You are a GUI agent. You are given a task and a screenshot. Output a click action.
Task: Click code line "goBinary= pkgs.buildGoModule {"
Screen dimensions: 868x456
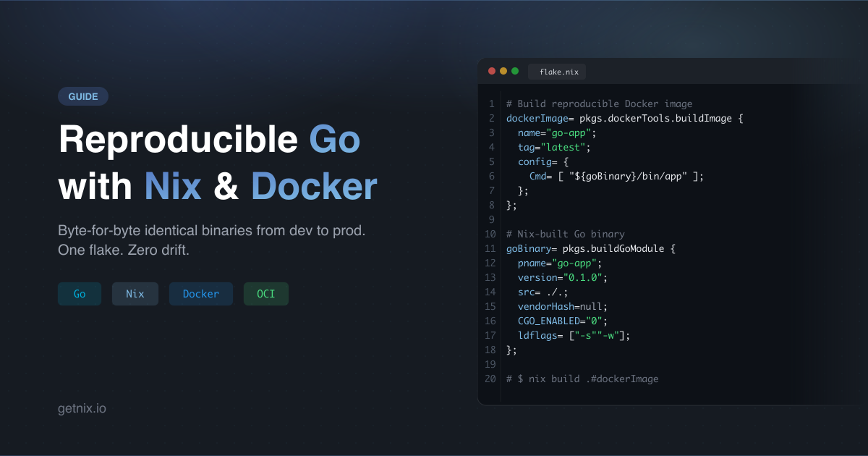[591, 248]
